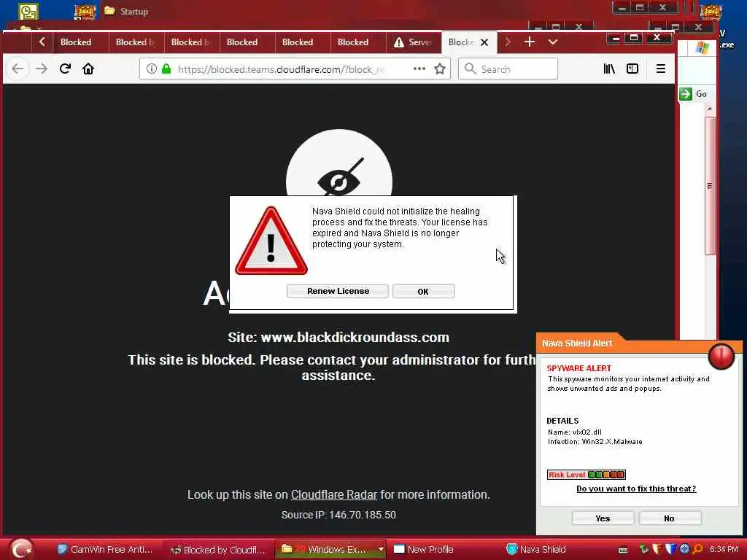Click the top-left clock desktop icon
Viewport: 747px width, 560px height.
pos(28,12)
